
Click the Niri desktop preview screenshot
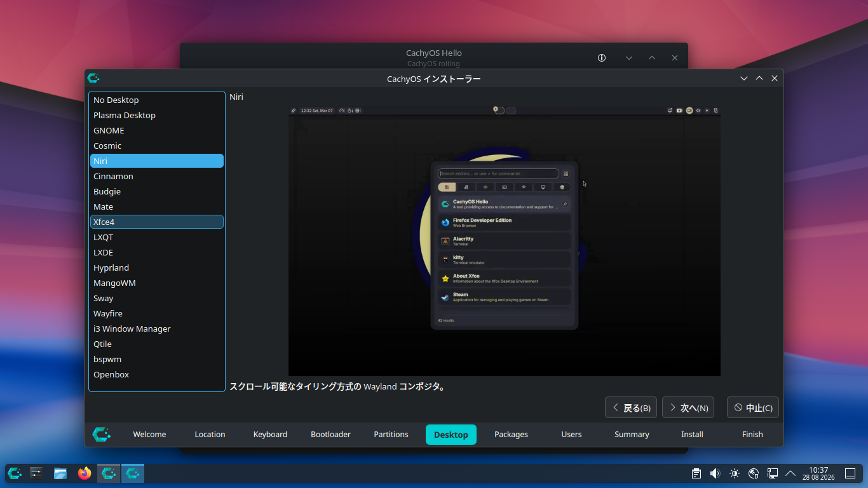[505, 241]
